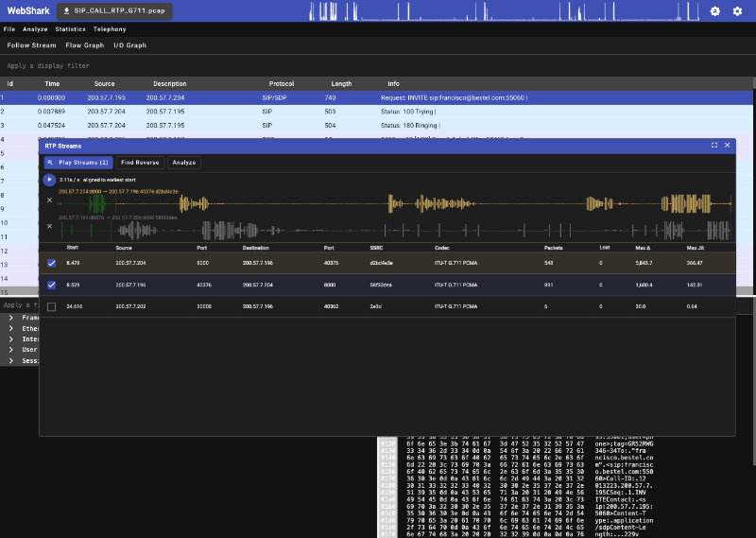Click the Start column header
756x538 pixels.
pyautogui.click(x=73, y=248)
